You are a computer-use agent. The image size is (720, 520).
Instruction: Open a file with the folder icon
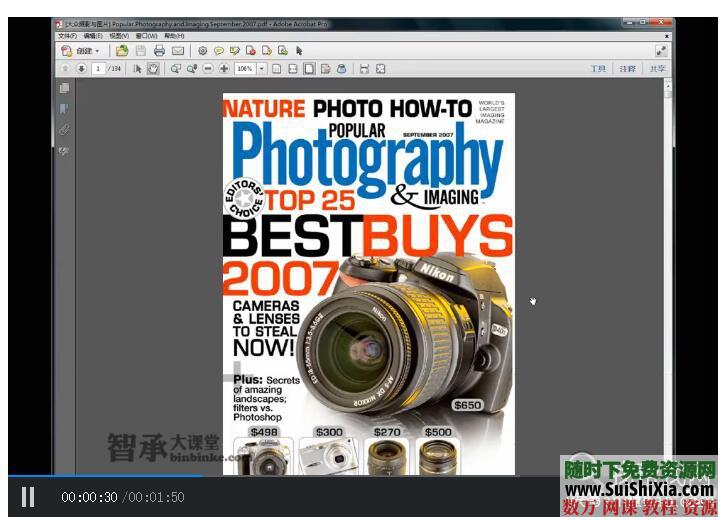click(x=122, y=51)
